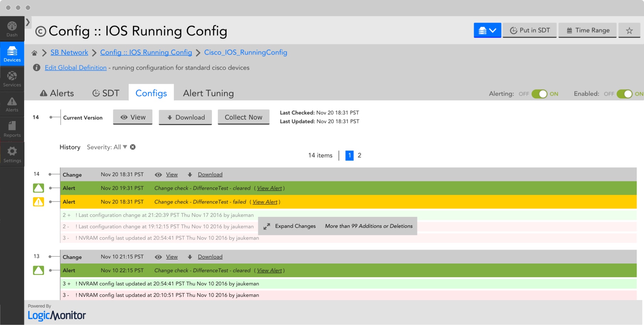This screenshot has height=325, width=644.
Task: Click download arrow icon for change 13
Action: point(190,257)
